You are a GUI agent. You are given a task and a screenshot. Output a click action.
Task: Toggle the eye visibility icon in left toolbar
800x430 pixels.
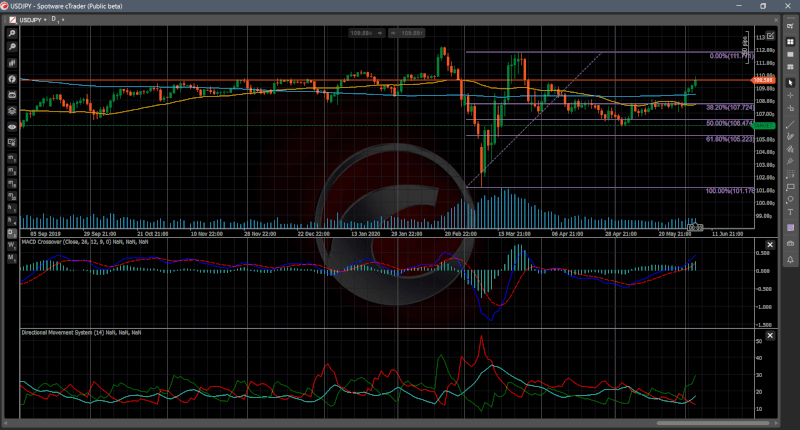[12, 127]
